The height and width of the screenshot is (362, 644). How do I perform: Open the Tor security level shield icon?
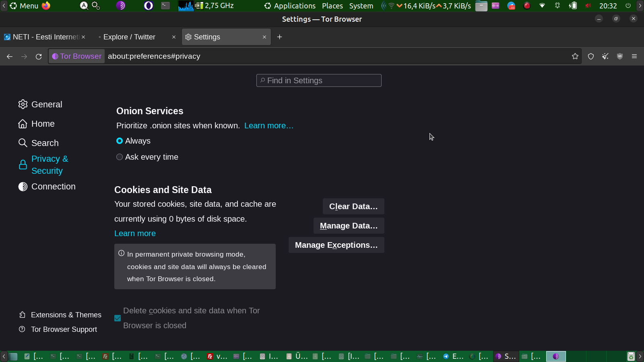tap(591, 56)
